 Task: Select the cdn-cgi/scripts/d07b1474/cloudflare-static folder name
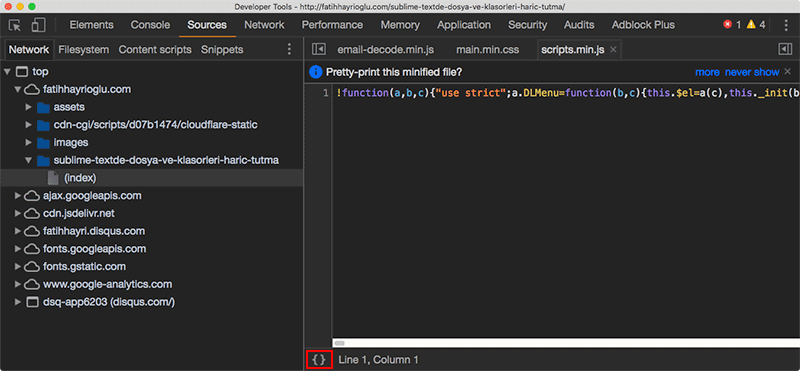click(155, 125)
